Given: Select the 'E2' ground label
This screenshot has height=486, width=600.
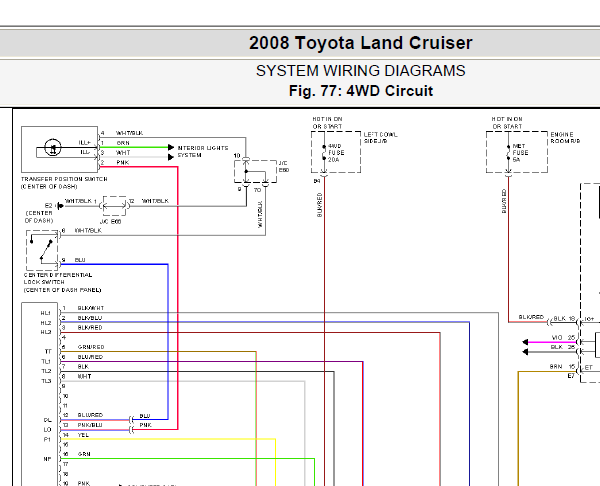Looking at the screenshot, I should pyautogui.click(x=48, y=206).
